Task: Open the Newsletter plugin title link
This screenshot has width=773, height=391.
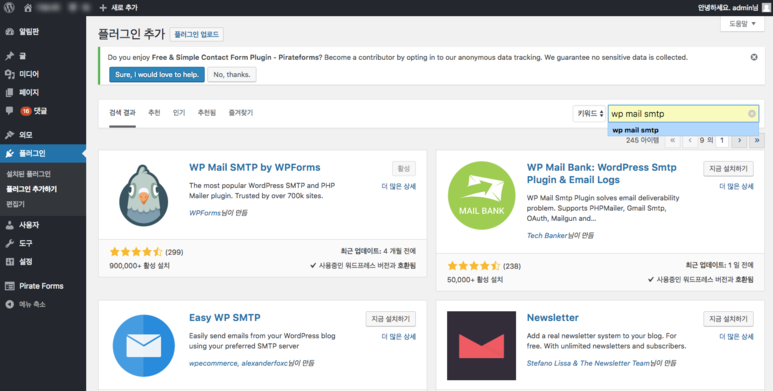Action: (x=553, y=318)
